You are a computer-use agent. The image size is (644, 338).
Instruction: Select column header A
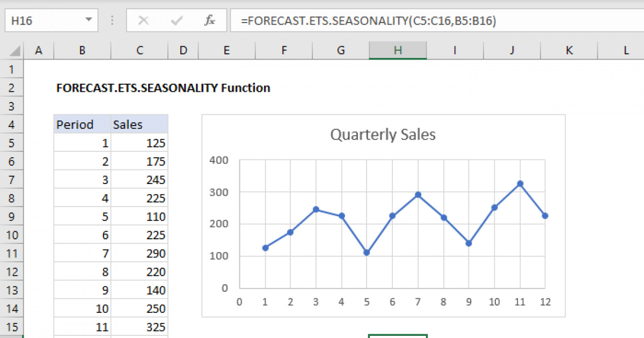[39, 50]
